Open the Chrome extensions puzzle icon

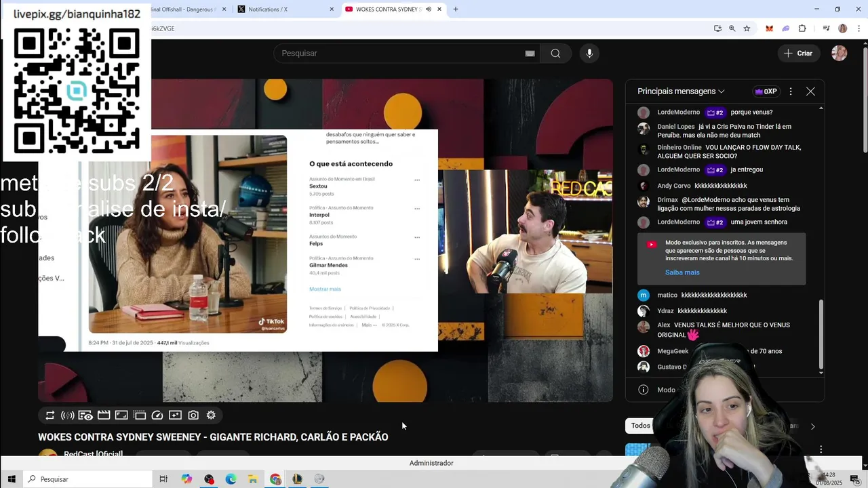pos(802,28)
